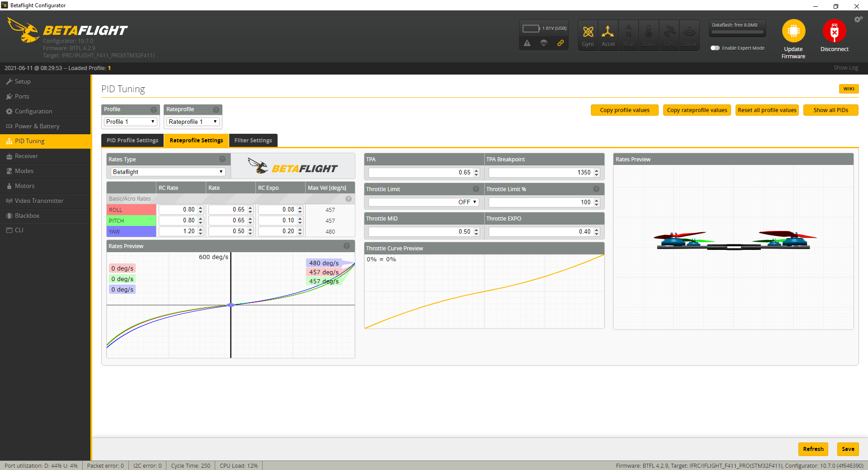
Task: Click Reset all profile values button
Action: [767, 110]
